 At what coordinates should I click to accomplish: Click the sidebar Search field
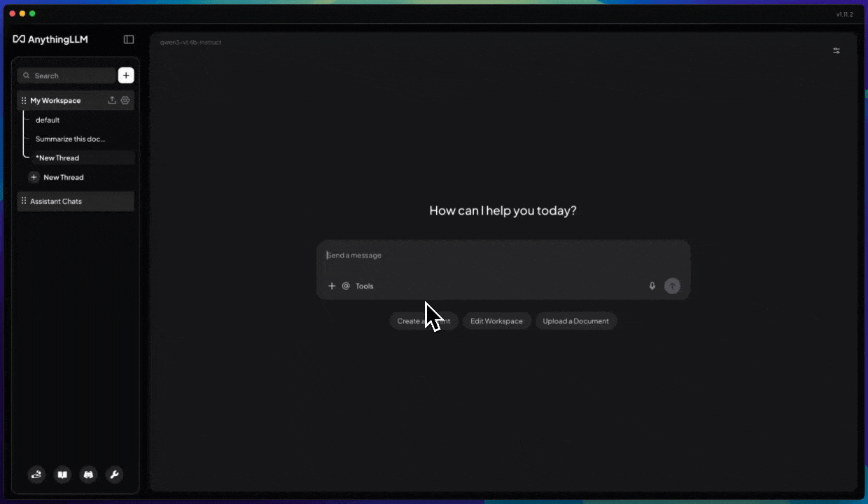66,76
